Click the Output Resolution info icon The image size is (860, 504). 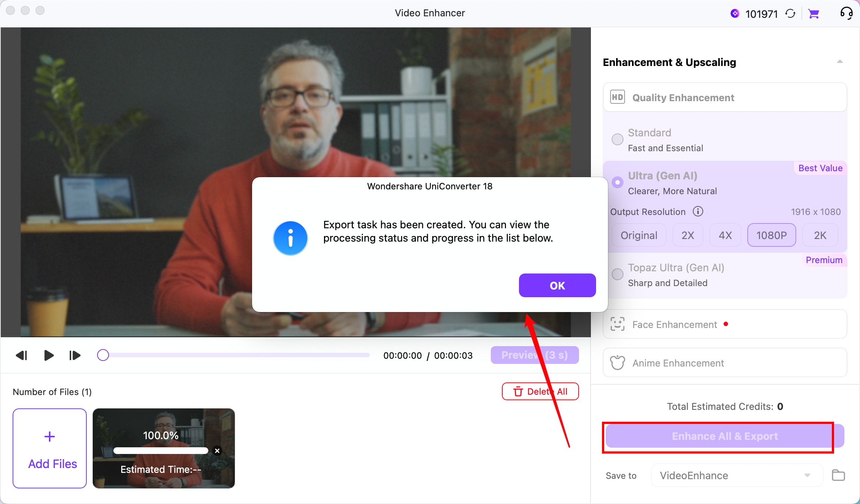698,211
